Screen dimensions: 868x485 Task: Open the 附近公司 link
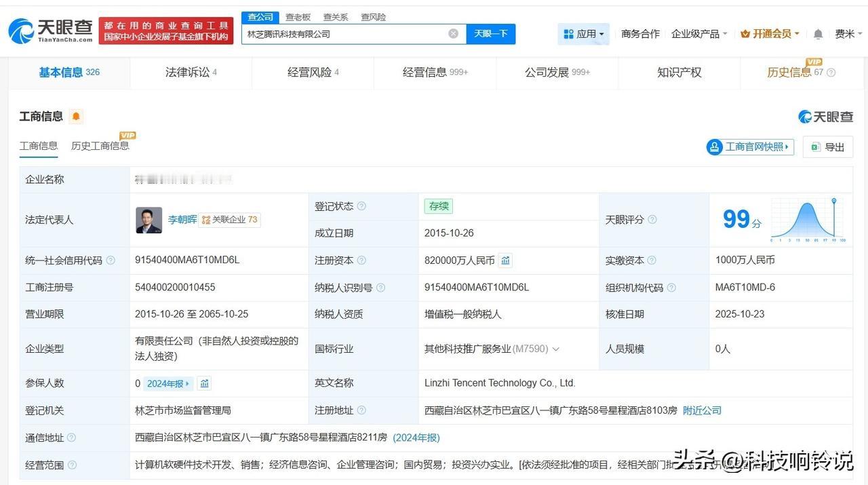702,410
